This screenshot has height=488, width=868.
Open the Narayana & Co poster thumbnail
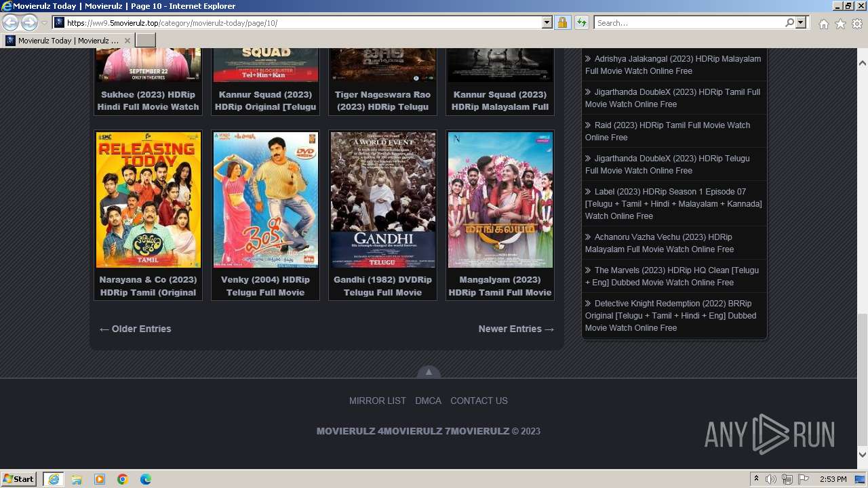click(148, 200)
